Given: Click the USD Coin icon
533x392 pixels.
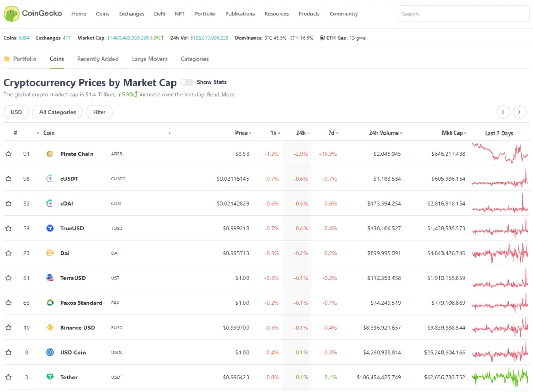Looking at the screenshot, I should point(50,352).
